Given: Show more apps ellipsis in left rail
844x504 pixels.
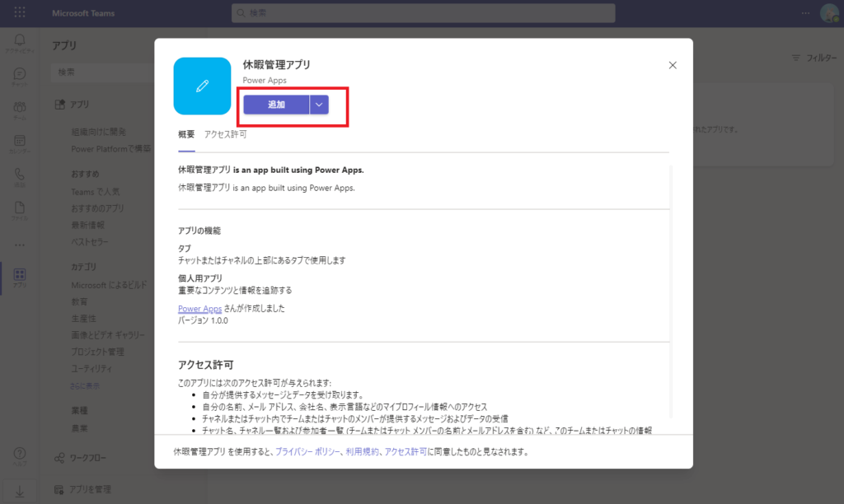Looking at the screenshot, I should click(20, 245).
